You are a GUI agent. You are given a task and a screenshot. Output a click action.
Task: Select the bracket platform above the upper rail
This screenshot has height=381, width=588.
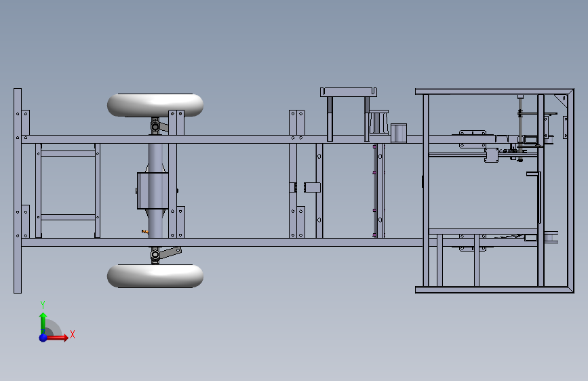349,92
